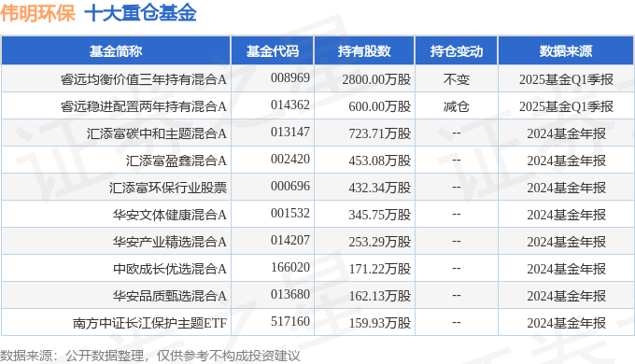Click 汇添富环保行业股票 fund name
Screen dimensions: 635x364
(x=168, y=188)
